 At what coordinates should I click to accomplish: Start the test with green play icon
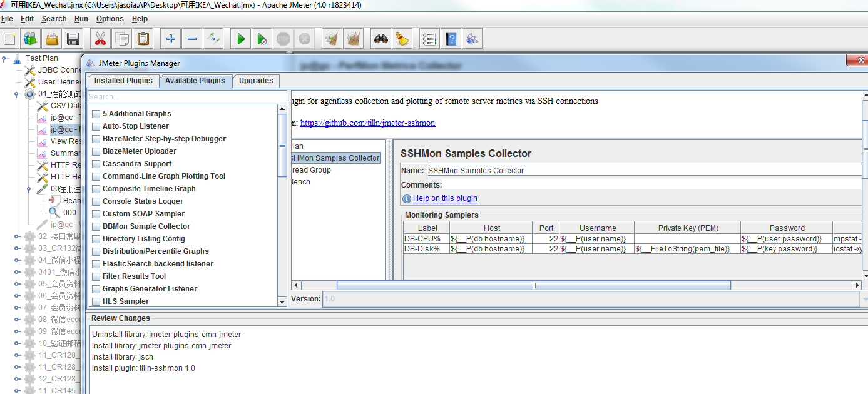pyautogui.click(x=240, y=39)
